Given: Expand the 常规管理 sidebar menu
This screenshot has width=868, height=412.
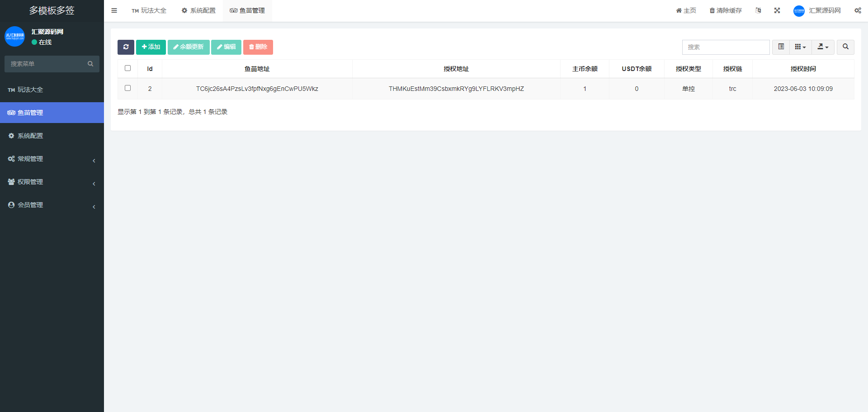Looking at the screenshot, I should click(52, 159).
